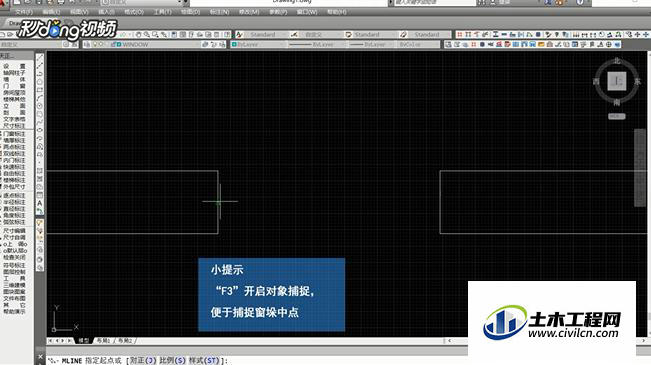Open the 格式(O) menu
Image resolution: width=651 pixels, height=365 pixels.
(134, 12)
